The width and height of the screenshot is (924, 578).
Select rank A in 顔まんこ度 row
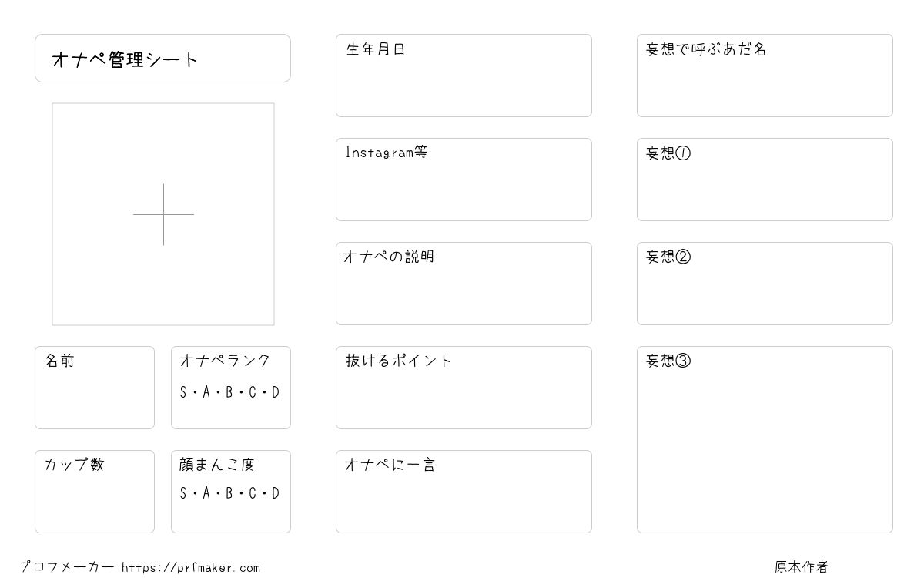point(206,493)
